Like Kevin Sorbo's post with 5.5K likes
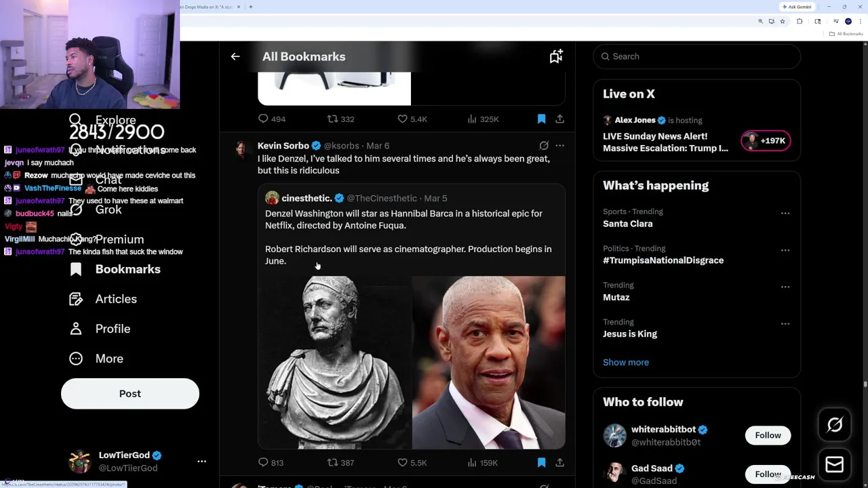868x488 pixels. [412, 462]
